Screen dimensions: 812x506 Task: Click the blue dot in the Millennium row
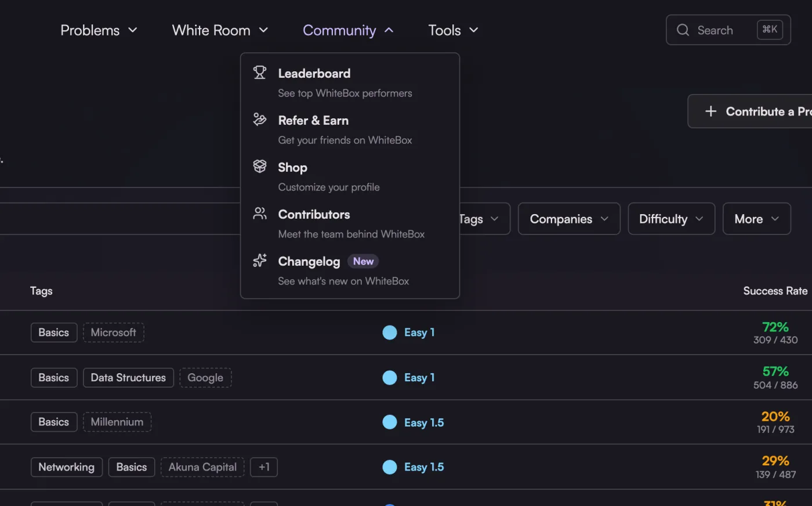click(390, 422)
